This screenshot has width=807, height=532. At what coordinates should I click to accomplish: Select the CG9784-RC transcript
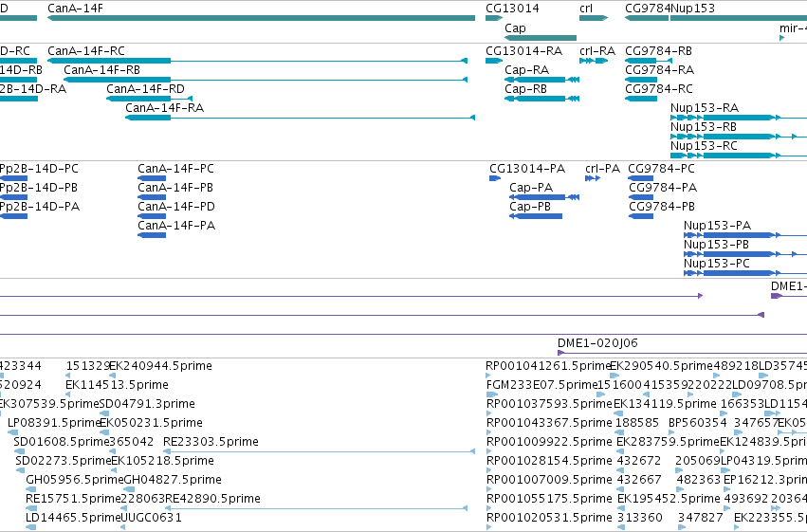coord(659,89)
